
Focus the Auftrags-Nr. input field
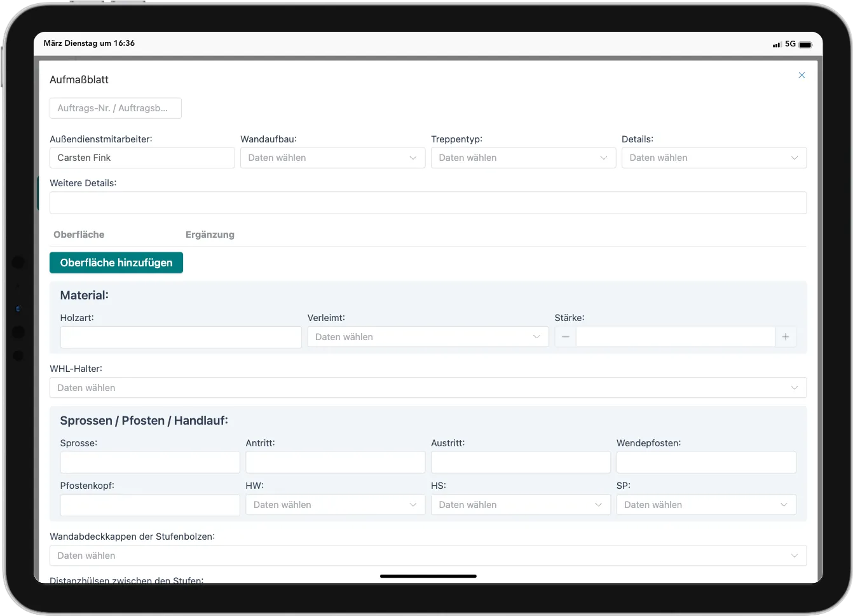coord(115,108)
